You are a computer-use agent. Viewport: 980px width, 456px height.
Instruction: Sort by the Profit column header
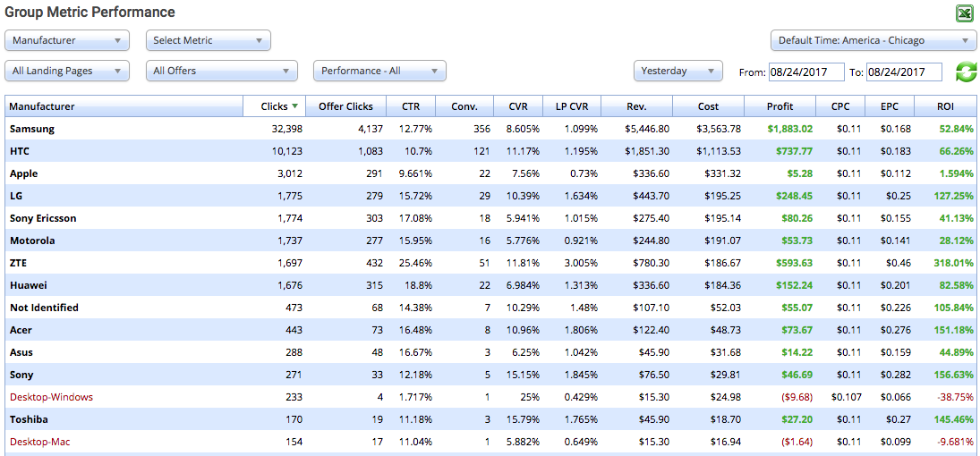pyautogui.click(x=780, y=106)
